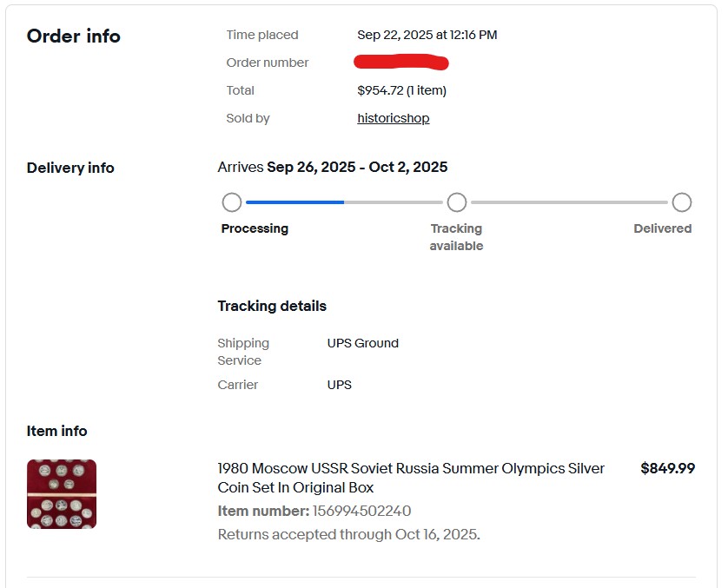Viewport: 728px width, 588px height.
Task: Click the Carrier value UPS
Action: 340,385
